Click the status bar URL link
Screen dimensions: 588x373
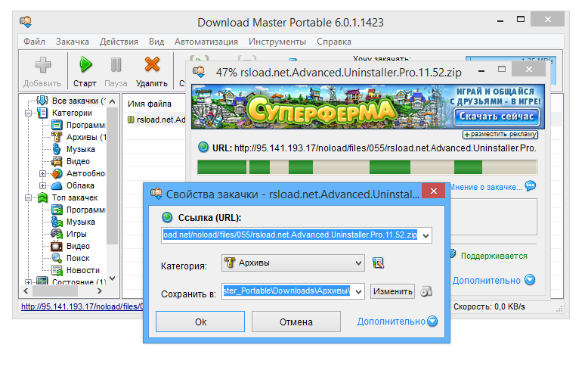click(82, 306)
